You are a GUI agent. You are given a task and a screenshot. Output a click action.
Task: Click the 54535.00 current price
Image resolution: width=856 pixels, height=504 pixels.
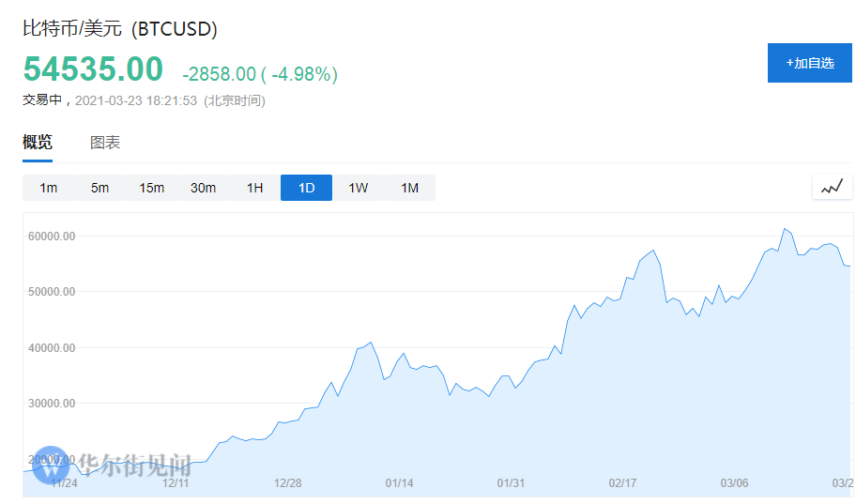[x=93, y=70]
